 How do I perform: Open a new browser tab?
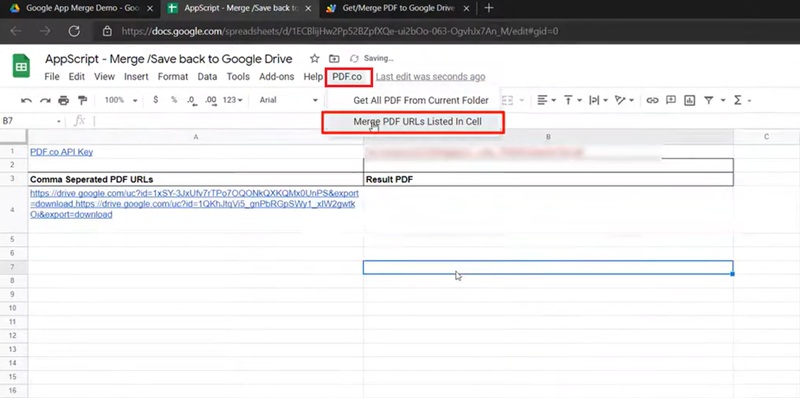click(489, 8)
